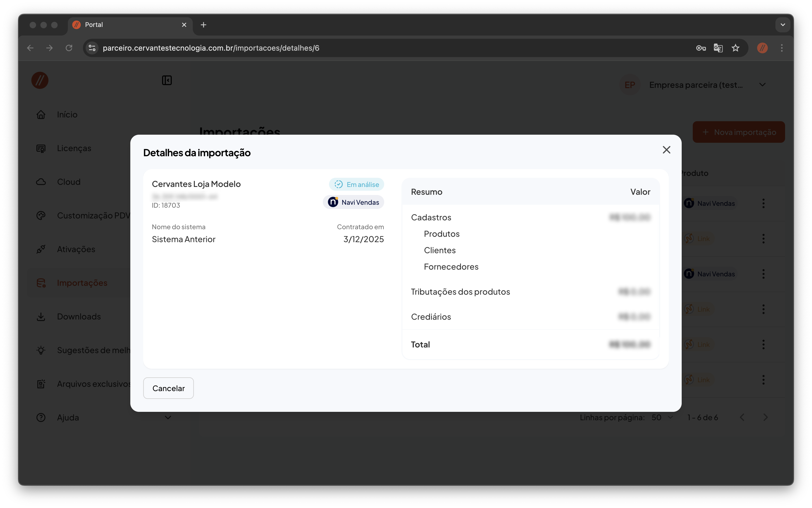Click the Arquivos exclusivos file icon
Screen dimensions: 812x508
click(41, 384)
